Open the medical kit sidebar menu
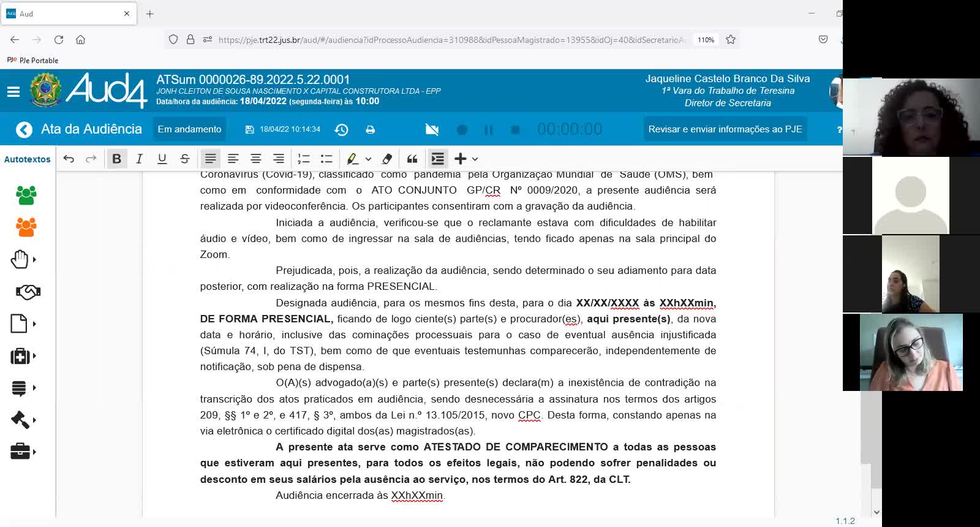 (x=23, y=356)
